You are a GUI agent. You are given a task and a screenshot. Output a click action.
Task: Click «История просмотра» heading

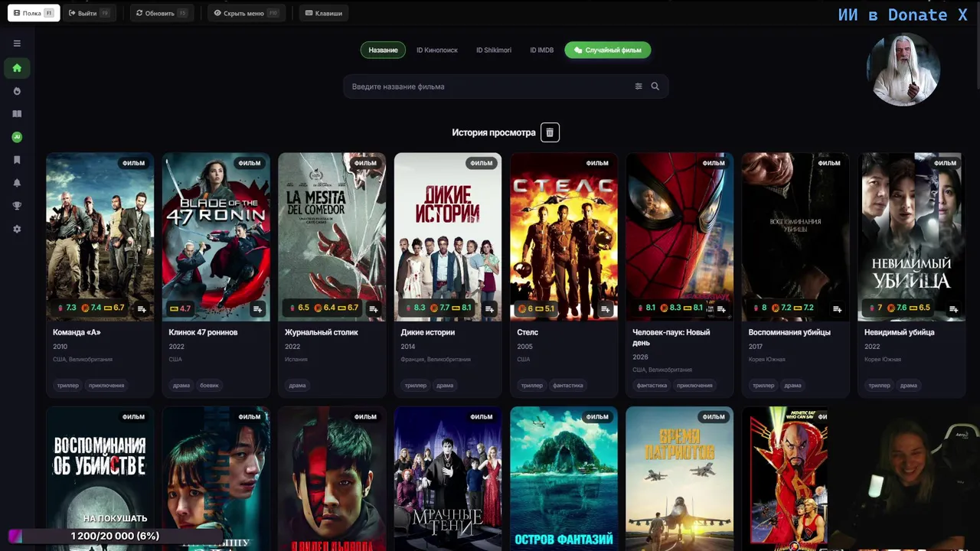494,132
